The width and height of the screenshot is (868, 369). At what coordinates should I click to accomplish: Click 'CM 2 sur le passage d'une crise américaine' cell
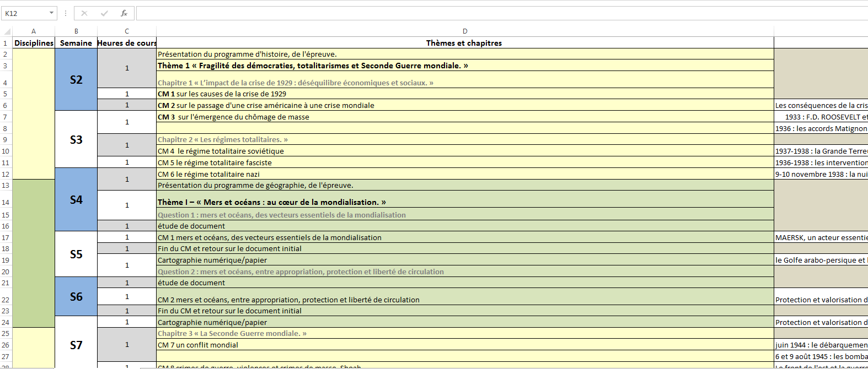tap(465, 105)
